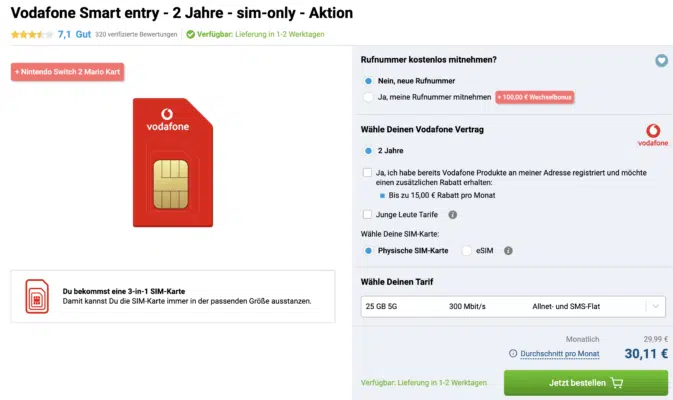Select Physische SIM-Karte option
Screen dimensions: 673x400
(369, 251)
